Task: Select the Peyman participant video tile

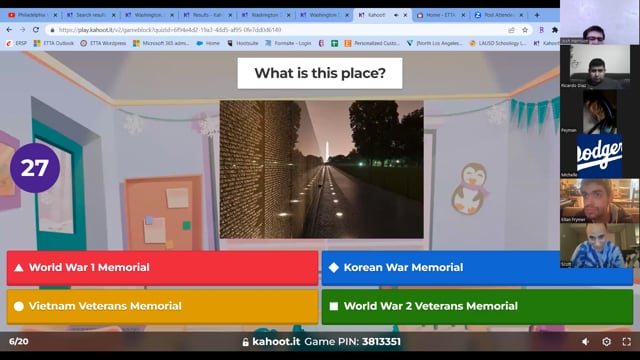Action: [x=600, y=111]
